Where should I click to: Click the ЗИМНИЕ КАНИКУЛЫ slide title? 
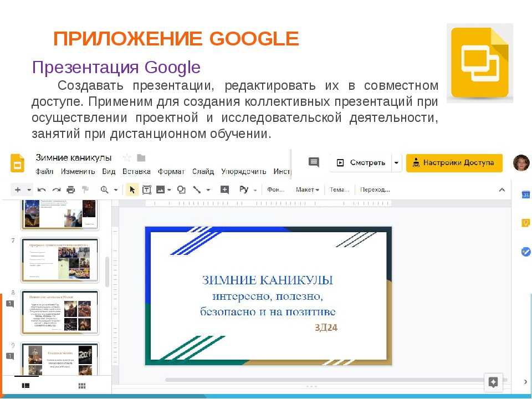267,280
